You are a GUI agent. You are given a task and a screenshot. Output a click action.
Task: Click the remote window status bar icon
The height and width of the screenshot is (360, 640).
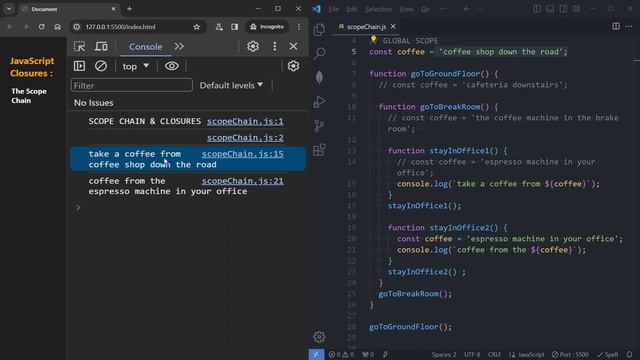point(316,354)
